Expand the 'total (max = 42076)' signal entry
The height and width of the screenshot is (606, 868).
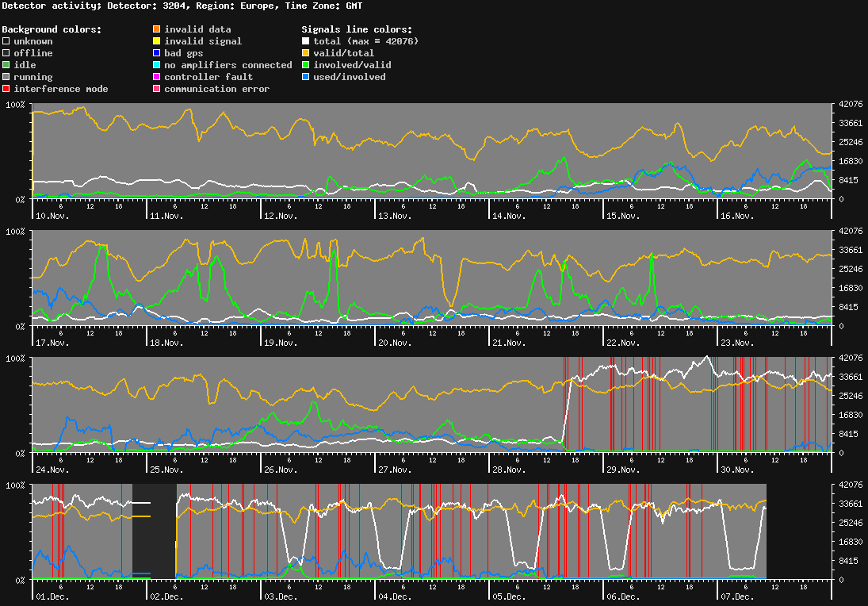pos(305,40)
